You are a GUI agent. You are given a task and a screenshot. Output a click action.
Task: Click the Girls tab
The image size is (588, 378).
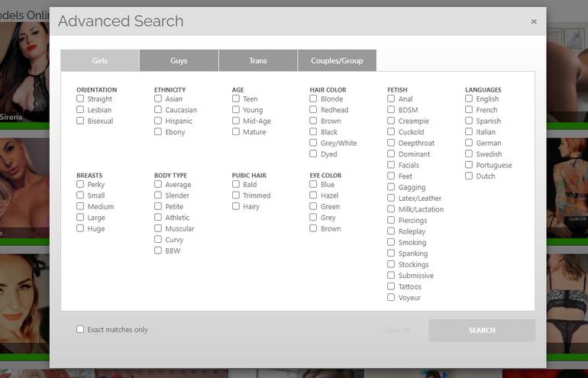[100, 60]
